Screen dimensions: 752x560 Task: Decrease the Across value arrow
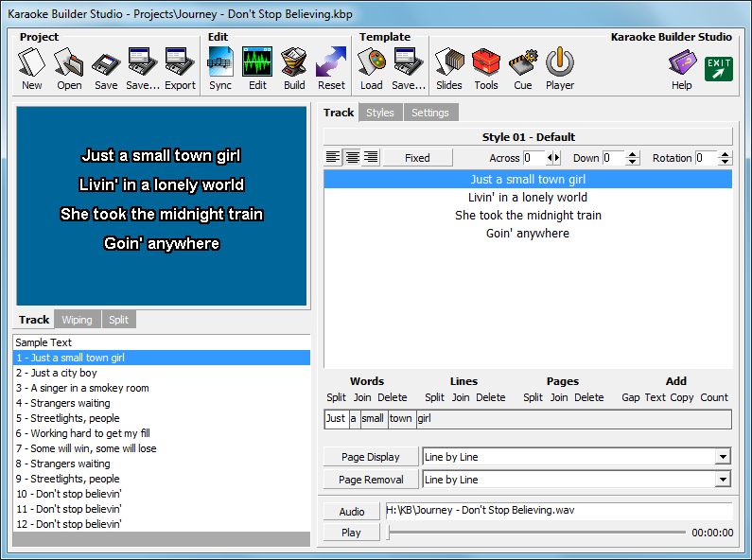(551, 157)
